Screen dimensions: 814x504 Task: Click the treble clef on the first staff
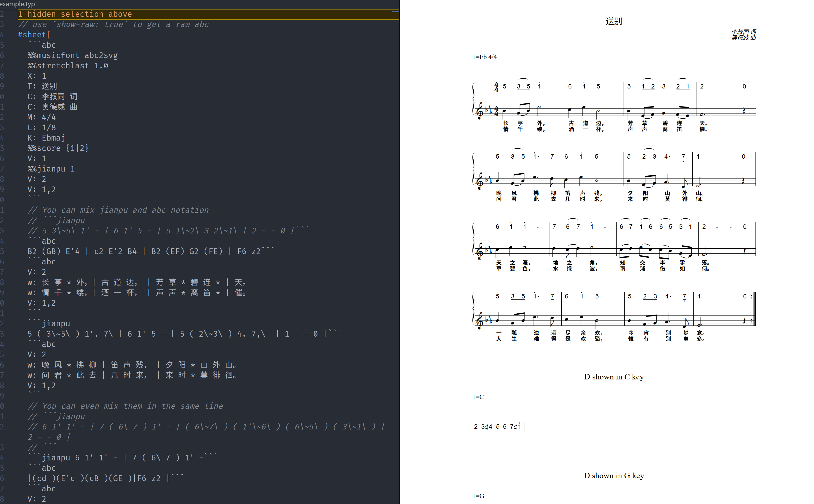(x=480, y=111)
